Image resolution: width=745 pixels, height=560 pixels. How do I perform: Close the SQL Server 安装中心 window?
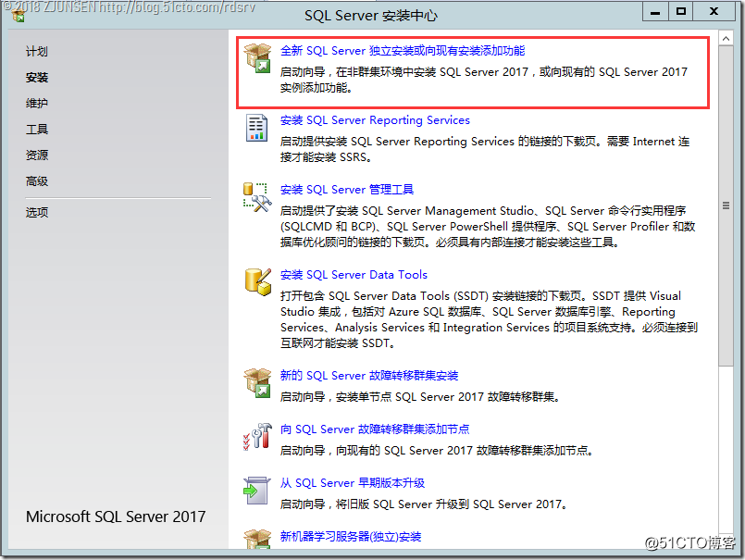point(714,11)
